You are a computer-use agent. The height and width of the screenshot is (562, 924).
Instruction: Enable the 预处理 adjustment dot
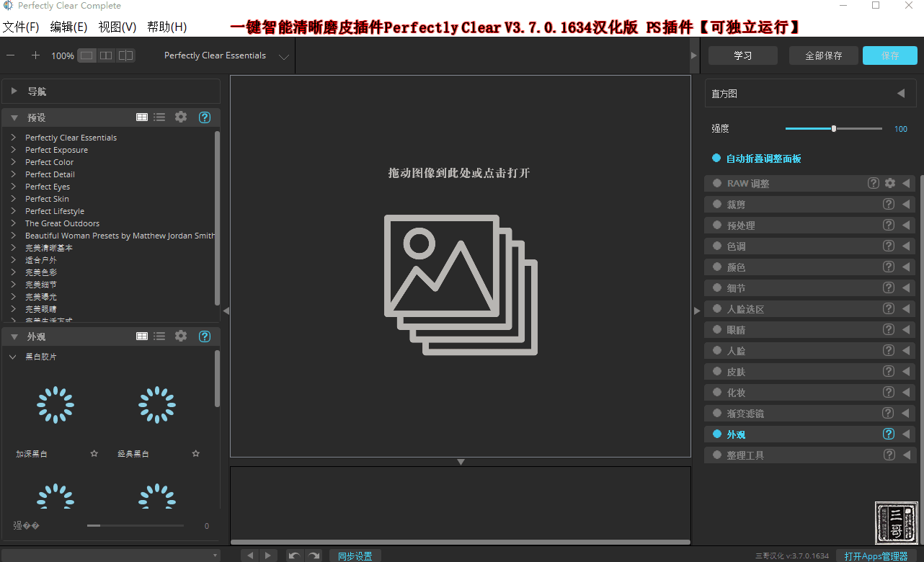(x=717, y=225)
